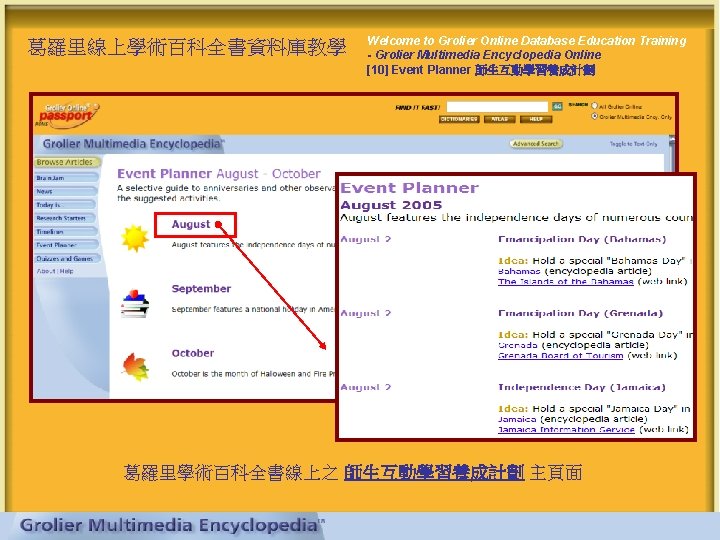Screen dimensions: 720x540
Task: Click the Grolier Online Passport logo
Action: [68, 114]
